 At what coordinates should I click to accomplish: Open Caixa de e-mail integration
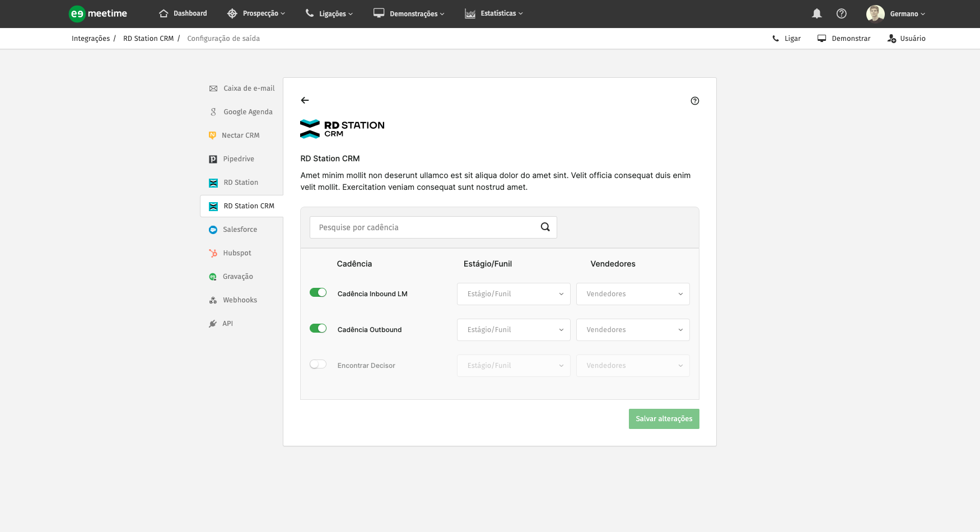tap(249, 88)
